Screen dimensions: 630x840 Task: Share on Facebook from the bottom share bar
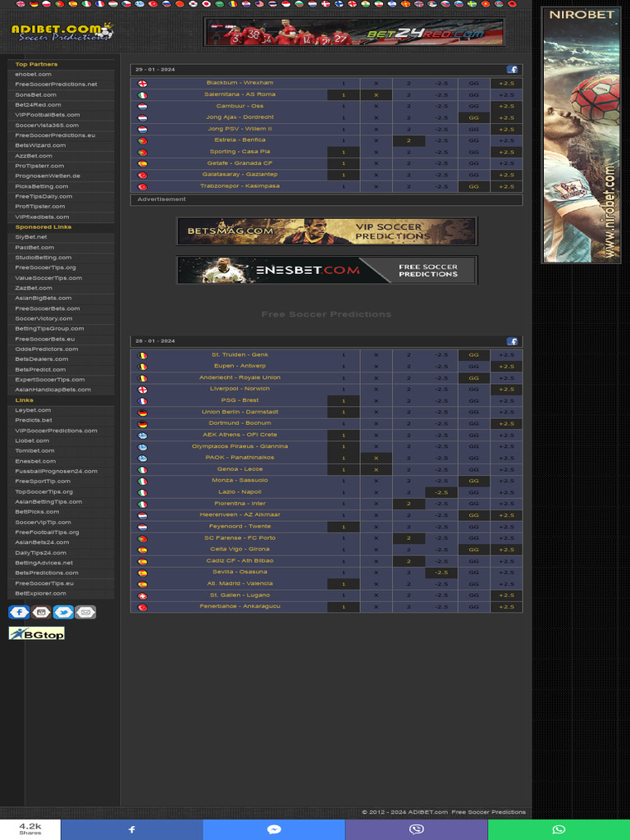click(x=132, y=829)
